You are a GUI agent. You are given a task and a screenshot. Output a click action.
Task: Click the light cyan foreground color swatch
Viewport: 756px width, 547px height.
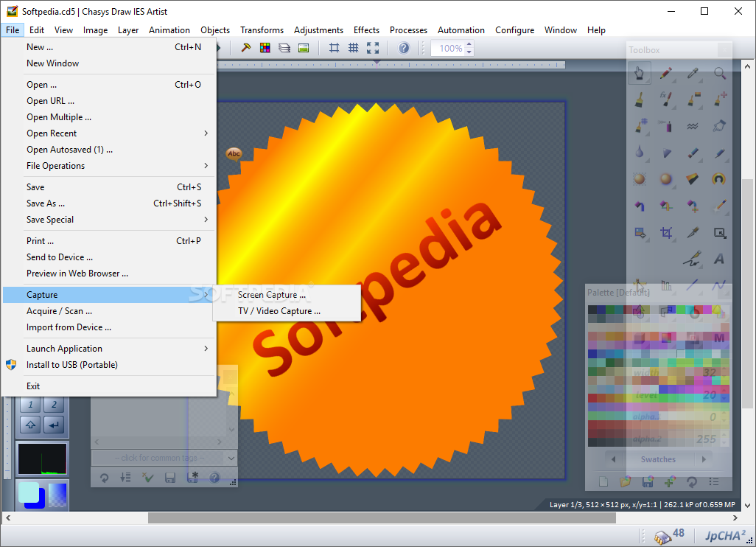tap(29, 492)
